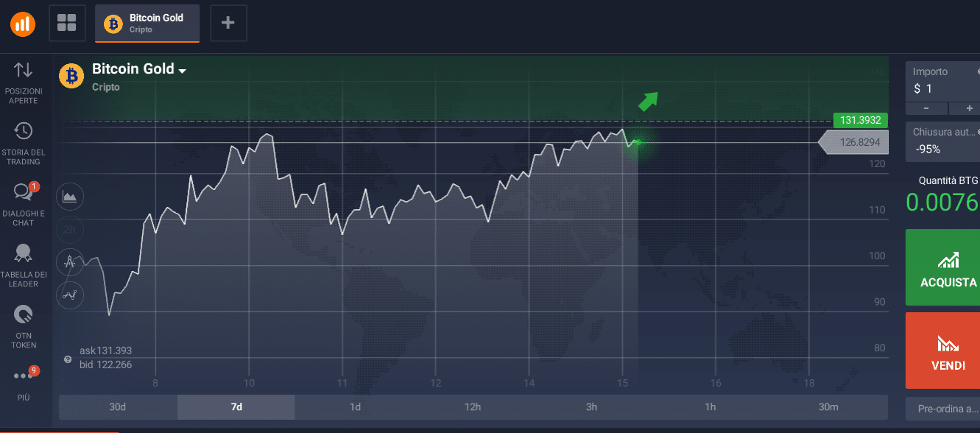Switch to the 12h timeframe
This screenshot has height=433, width=980.
click(473, 407)
